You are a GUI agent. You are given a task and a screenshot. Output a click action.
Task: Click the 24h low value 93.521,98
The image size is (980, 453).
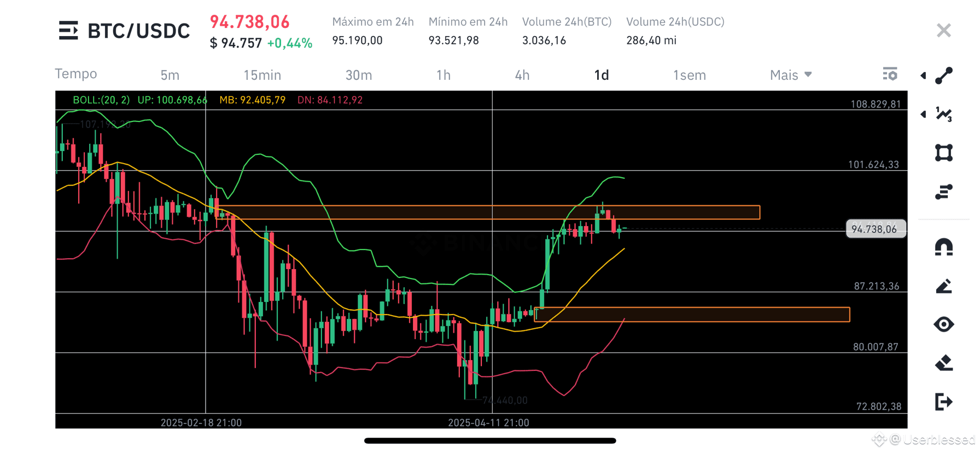click(454, 40)
